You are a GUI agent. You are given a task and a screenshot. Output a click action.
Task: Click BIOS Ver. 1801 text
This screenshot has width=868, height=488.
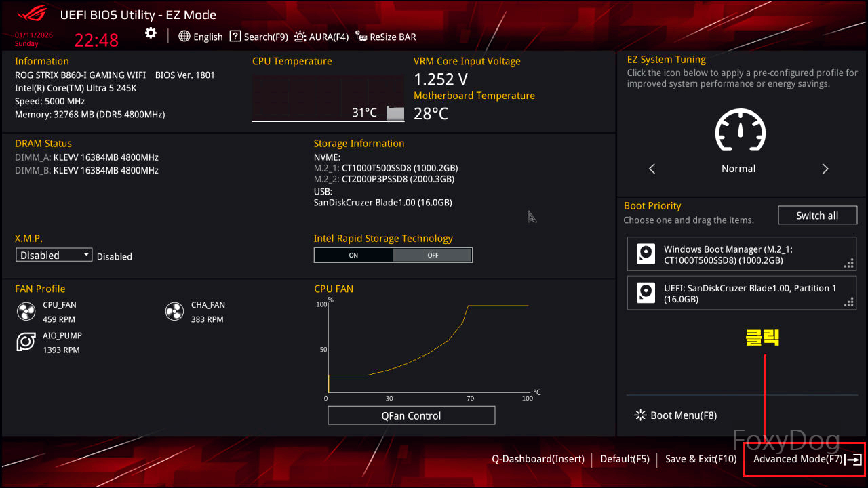[184, 75]
